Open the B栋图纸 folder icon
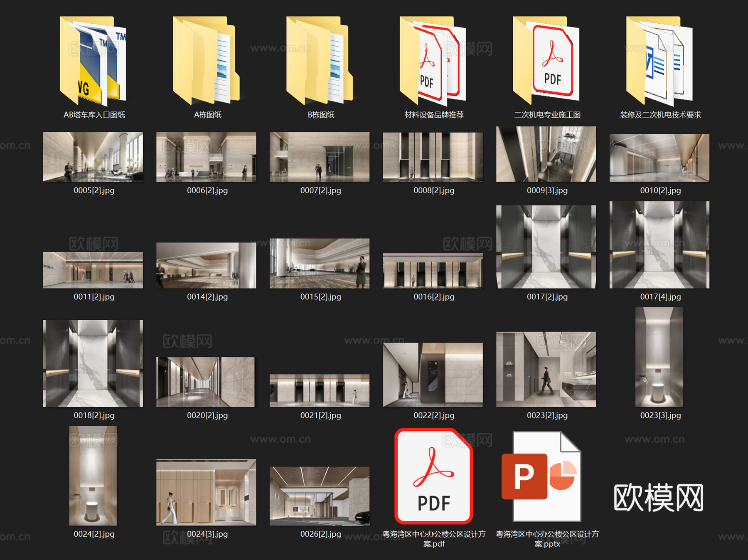The width and height of the screenshot is (748, 560). pos(320,61)
